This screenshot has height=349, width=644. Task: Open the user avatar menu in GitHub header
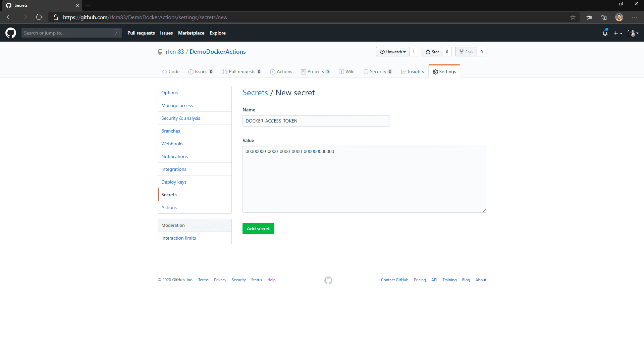pos(633,33)
